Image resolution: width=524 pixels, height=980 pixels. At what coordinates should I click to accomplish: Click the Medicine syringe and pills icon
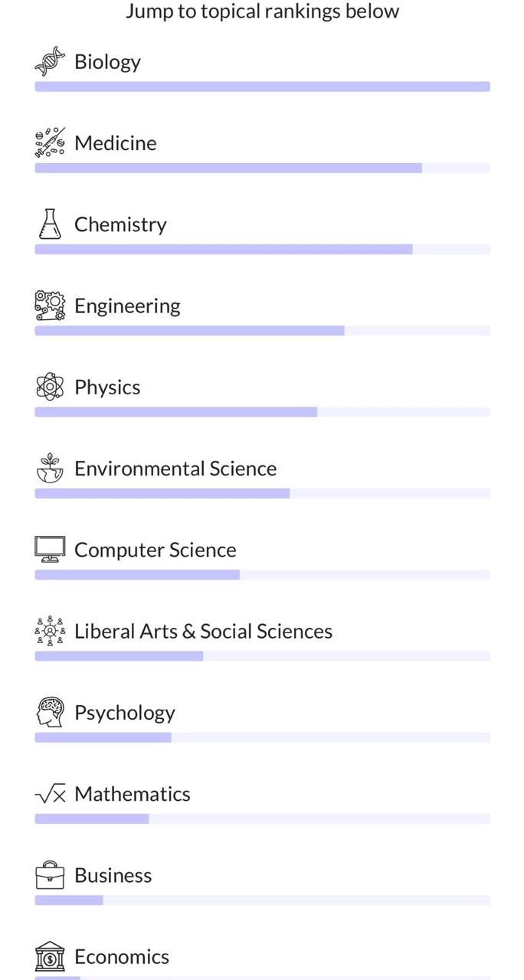(50, 142)
